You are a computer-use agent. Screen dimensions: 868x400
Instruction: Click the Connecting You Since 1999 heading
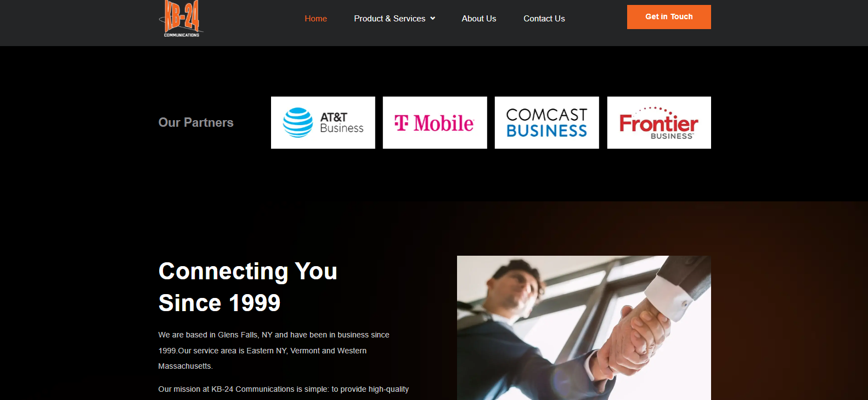click(248, 287)
